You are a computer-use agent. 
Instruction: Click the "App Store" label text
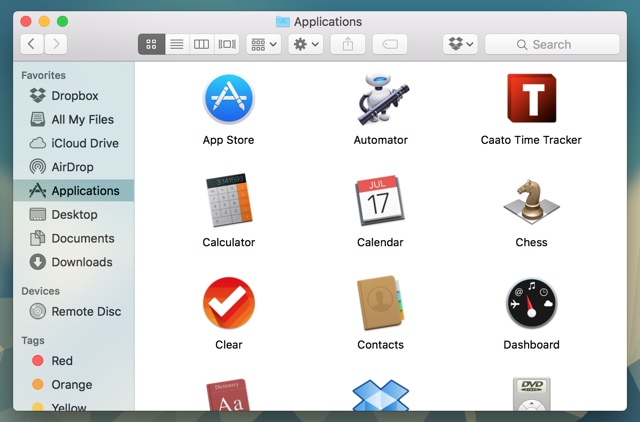coord(229,140)
